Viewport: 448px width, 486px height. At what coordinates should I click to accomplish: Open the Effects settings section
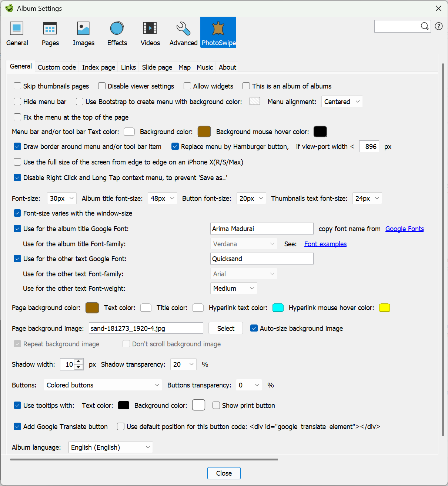tap(117, 33)
